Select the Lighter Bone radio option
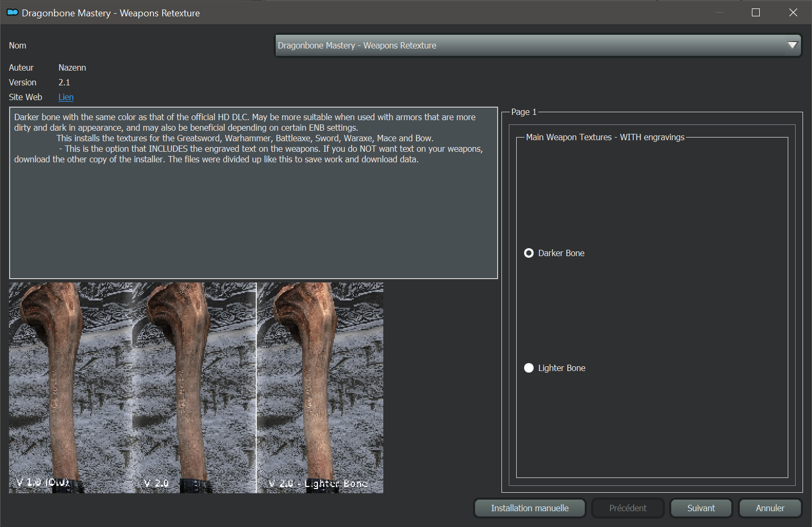 [555, 368]
